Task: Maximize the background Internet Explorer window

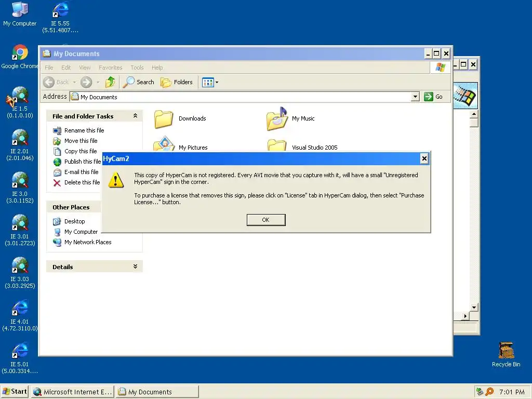Action: [463, 64]
